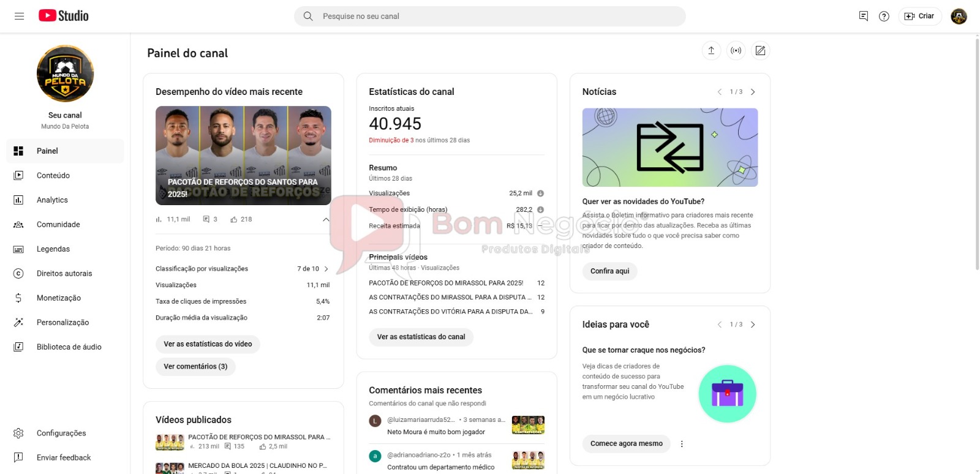Expand the Classificação por visualizações arrow
The height and width of the screenshot is (474, 980).
(326, 269)
